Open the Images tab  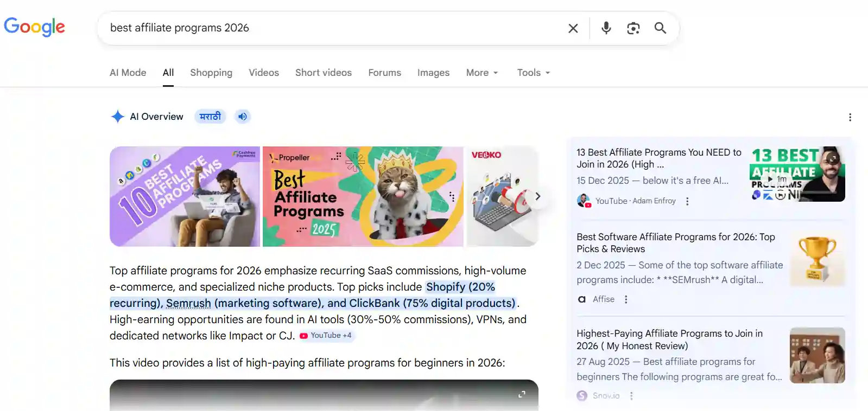pyautogui.click(x=433, y=73)
